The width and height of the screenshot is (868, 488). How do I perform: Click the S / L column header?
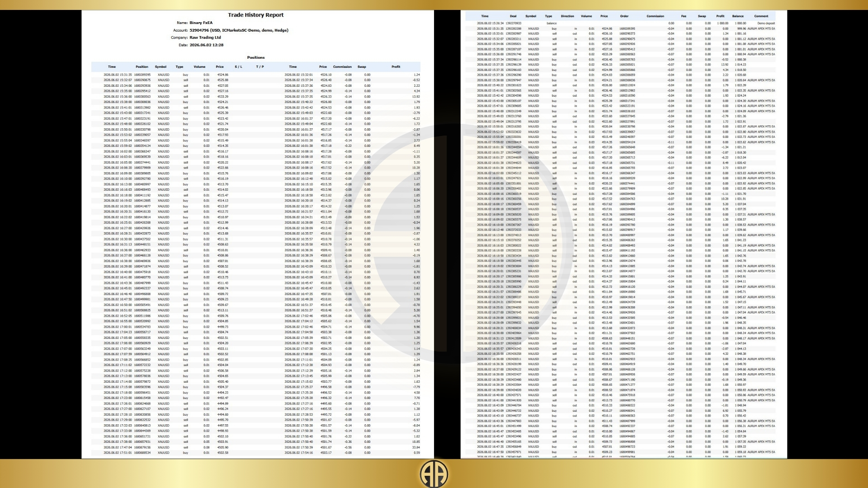pos(238,67)
